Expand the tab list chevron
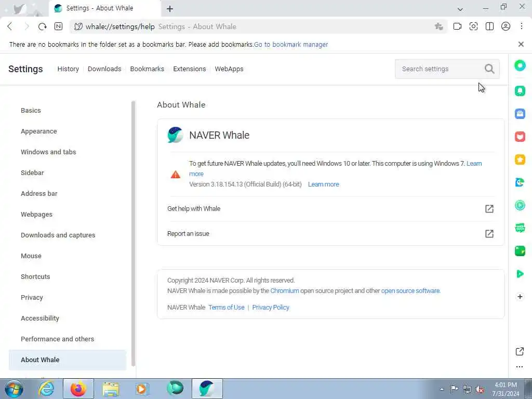The height and width of the screenshot is (399, 532). coord(460,9)
